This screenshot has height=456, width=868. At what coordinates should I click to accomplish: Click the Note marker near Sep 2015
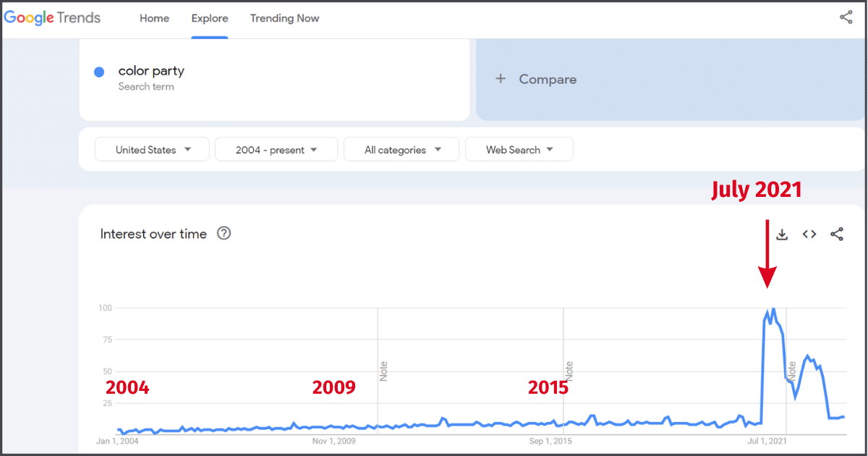tap(569, 371)
